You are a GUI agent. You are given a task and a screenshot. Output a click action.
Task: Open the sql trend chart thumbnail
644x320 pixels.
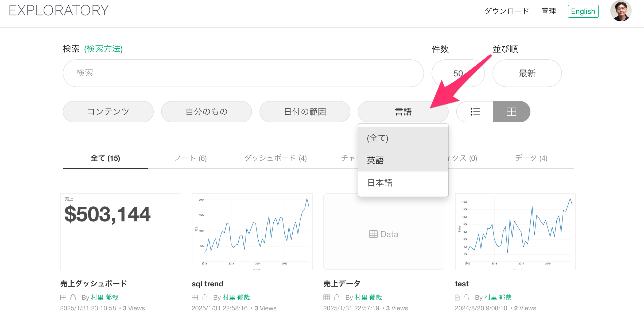252,232
